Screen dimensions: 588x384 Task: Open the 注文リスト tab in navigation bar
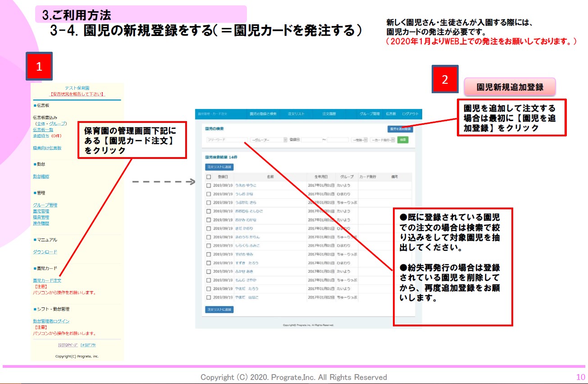pos(295,114)
